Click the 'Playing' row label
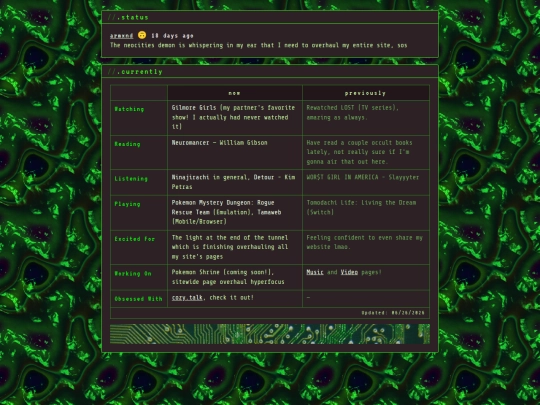Screen dimensions: 540x405 [127, 204]
